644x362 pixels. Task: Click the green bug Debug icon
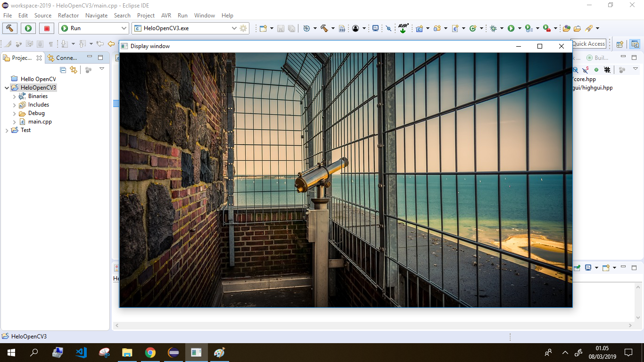pos(493,28)
